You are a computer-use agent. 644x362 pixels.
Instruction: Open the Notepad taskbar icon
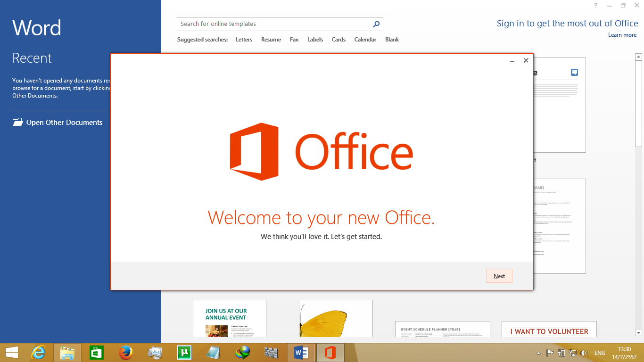click(x=214, y=353)
